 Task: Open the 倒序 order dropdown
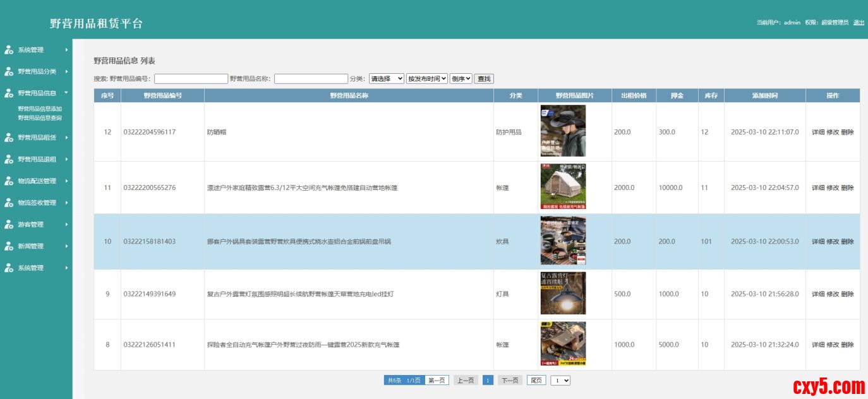pos(461,79)
